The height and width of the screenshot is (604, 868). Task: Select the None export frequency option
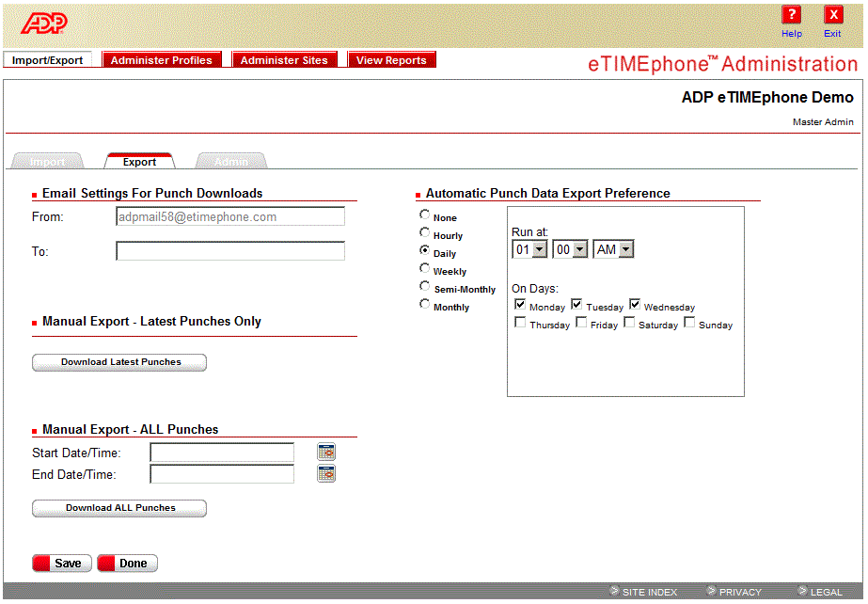click(424, 215)
